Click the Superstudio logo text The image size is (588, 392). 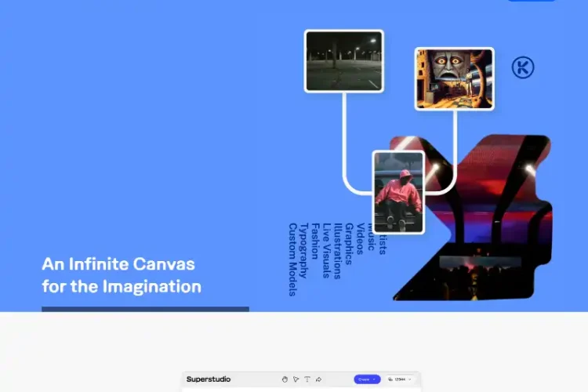(x=209, y=379)
